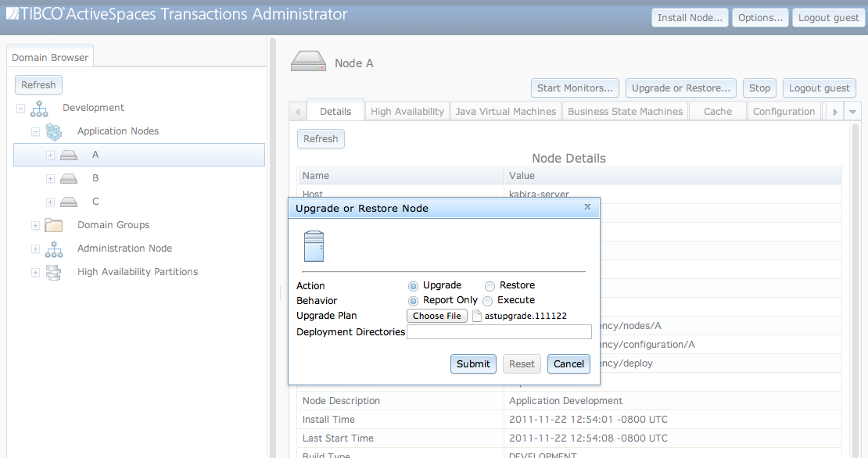
Task: Click Start Monitors... button
Action: [x=576, y=88]
